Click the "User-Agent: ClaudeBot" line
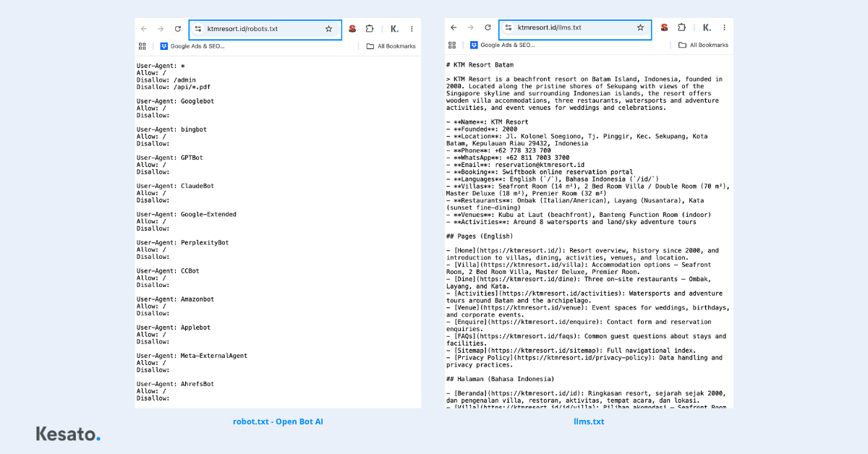Viewport: 868px width, 454px height. point(176,186)
